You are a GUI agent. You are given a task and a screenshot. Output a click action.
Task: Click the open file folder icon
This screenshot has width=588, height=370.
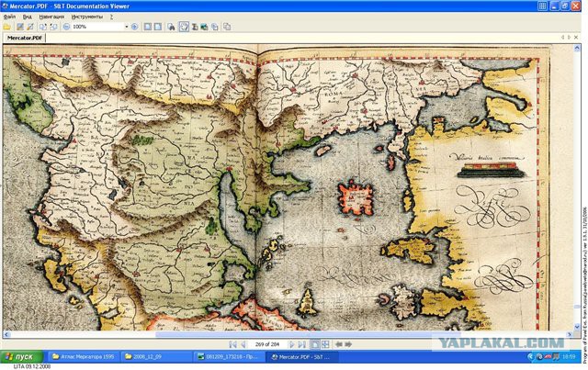point(7,27)
